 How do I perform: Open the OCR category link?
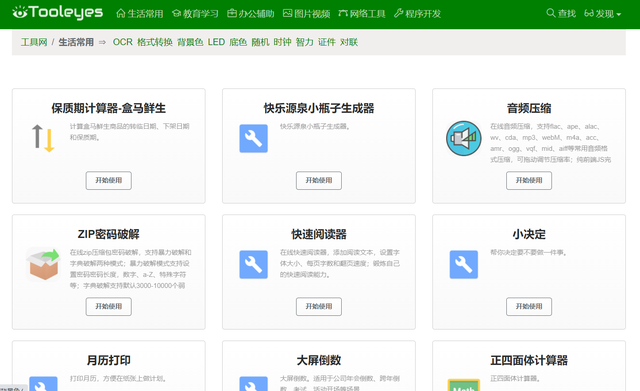(x=122, y=42)
